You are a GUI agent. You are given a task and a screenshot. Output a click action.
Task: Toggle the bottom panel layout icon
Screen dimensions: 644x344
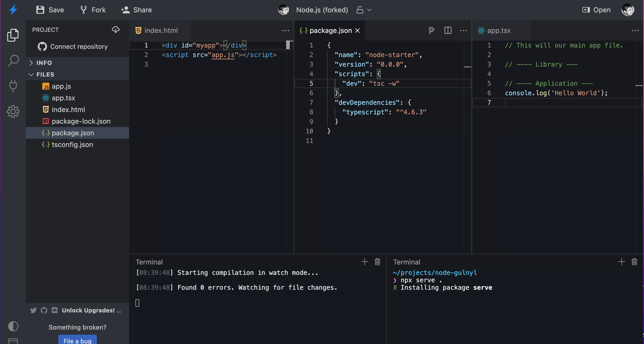click(13, 341)
